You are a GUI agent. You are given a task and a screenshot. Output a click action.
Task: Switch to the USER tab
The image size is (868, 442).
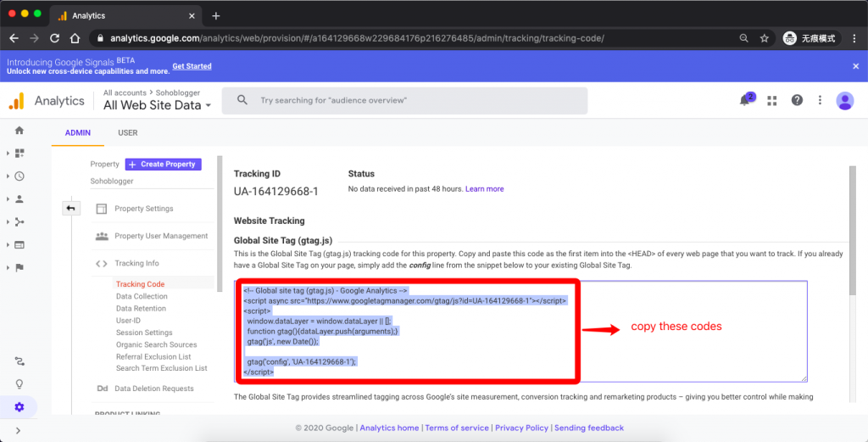128,133
